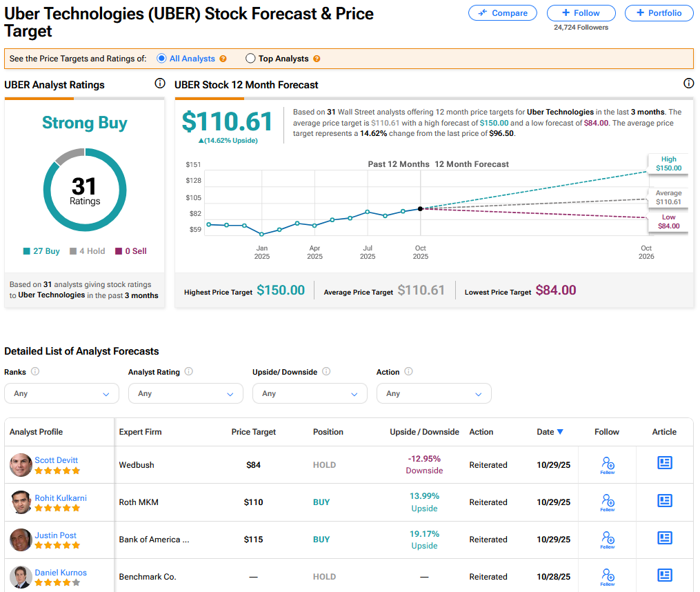Open the Ranks dropdown filter
This screenshot has width=700, height=592.
(61, 393)
